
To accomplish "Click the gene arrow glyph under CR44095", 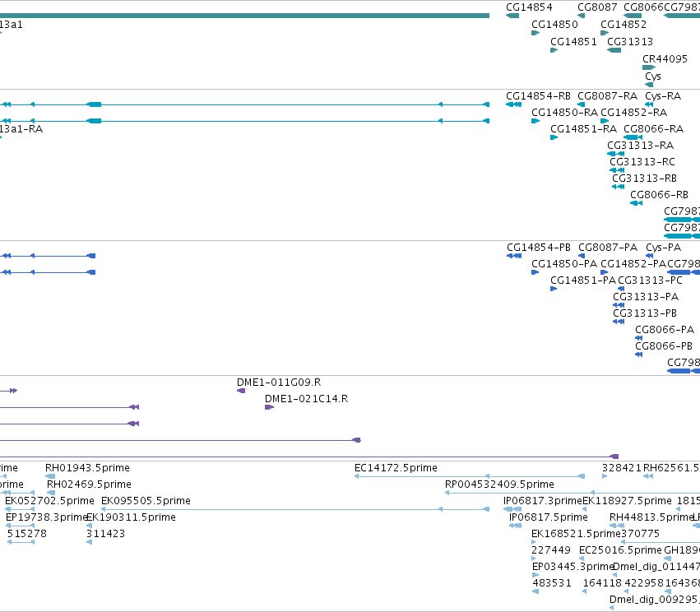I will (x=649, y=67).
